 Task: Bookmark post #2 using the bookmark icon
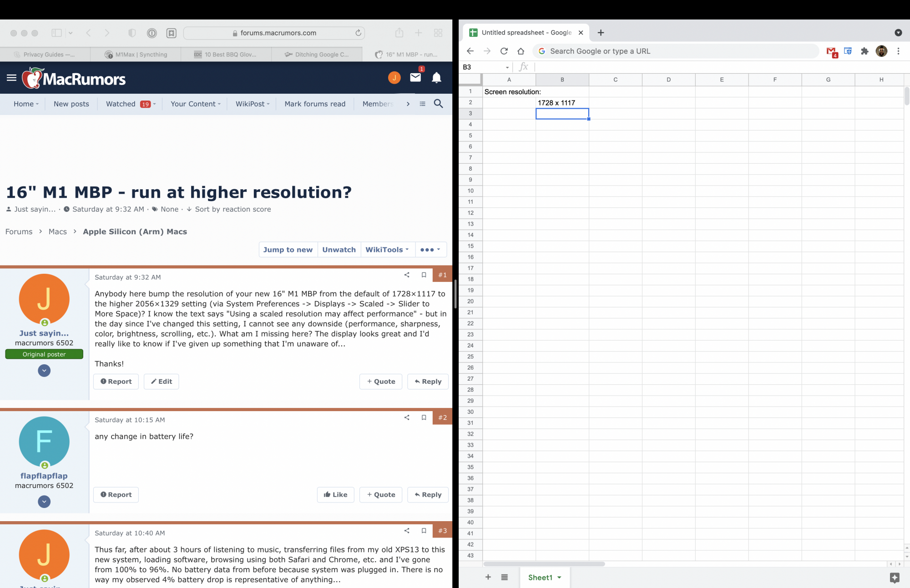(424, 417)
